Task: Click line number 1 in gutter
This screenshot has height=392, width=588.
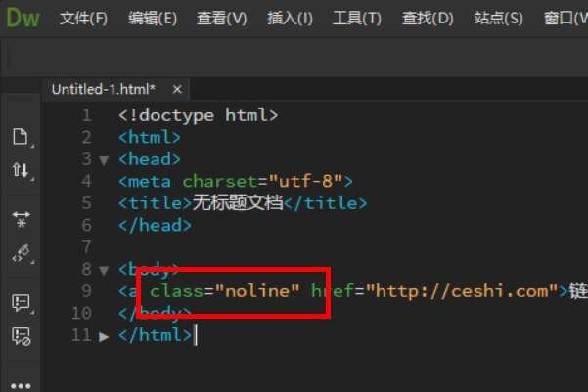Action: [87, 115]
